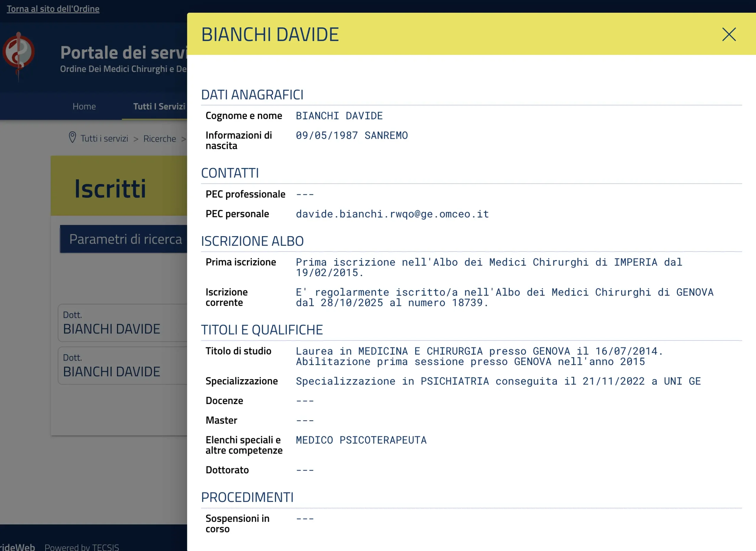Screen dimensions: 756x551
Task: Switch to the Home tab
Action: pos(84,106)
